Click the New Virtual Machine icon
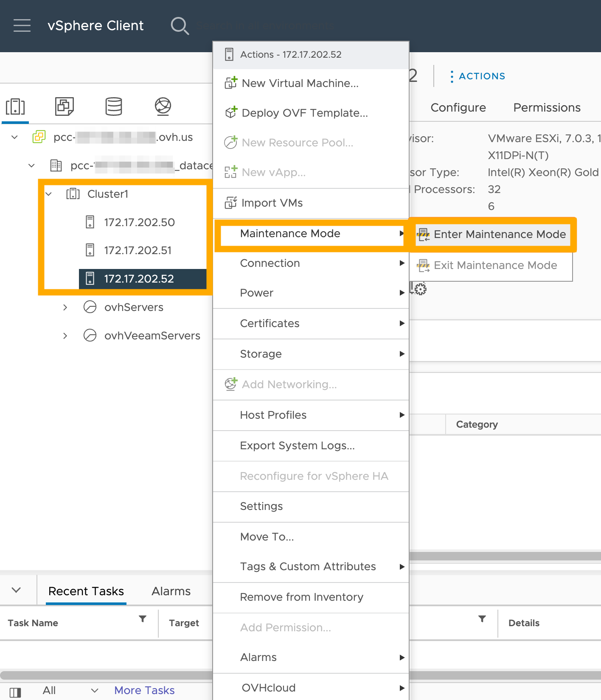 (x=231, y=83)
